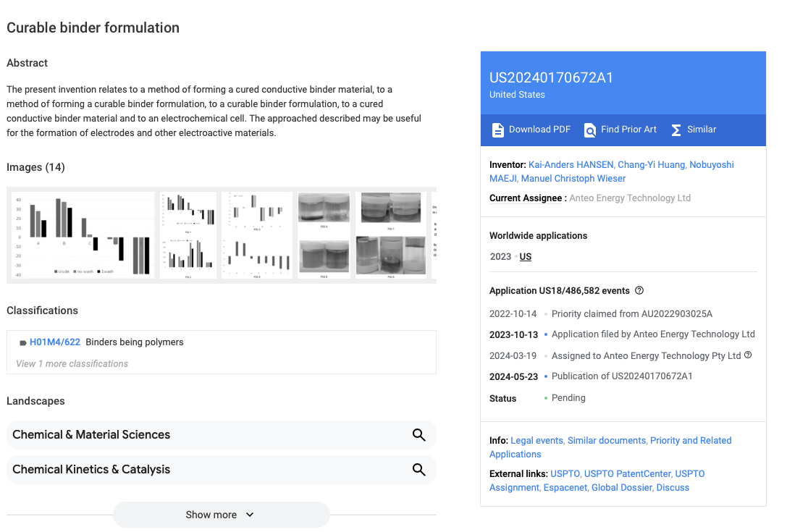Screen dimensions: 808x532
Task: Search the Chemical & Material Sciences landscape icon
Action: [x=419, y=435]
